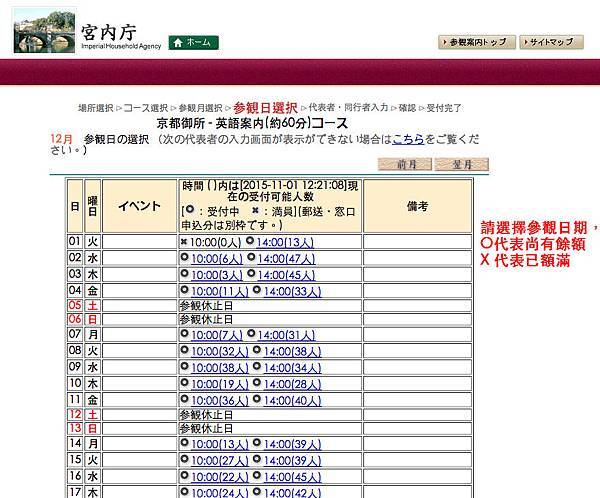This screenshot has width=600, height=498.
Task: Select 14:00(33人) on day 04
Action: coord(292,292)
